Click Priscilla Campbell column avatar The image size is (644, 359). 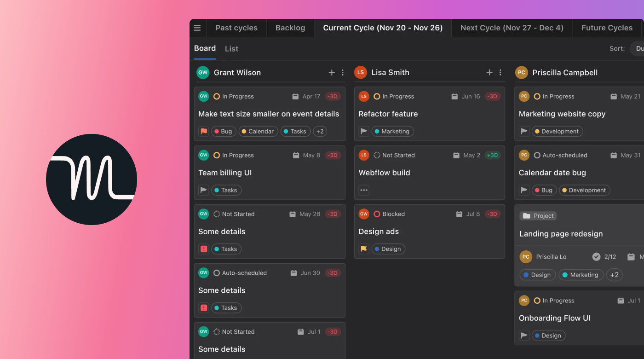[x=521, y=72]
